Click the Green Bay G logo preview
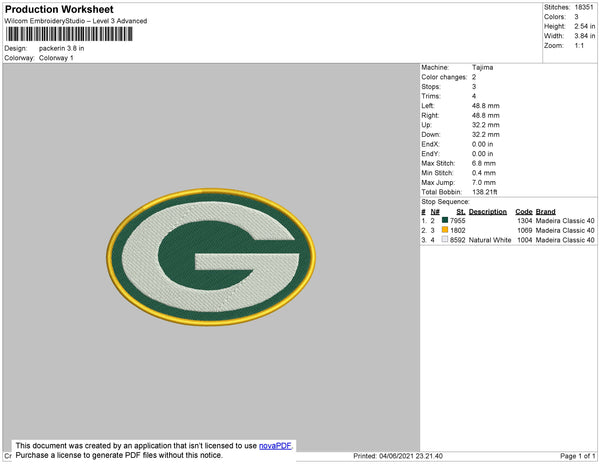 [x=211, y=257]
